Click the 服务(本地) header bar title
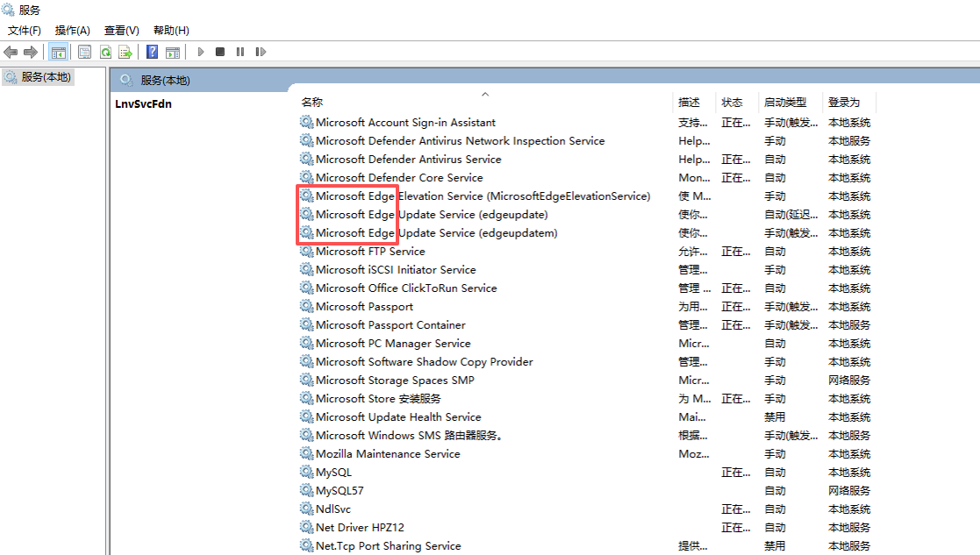Image resolution: width=980 pixels, height=555 pixels. [165, 80]
